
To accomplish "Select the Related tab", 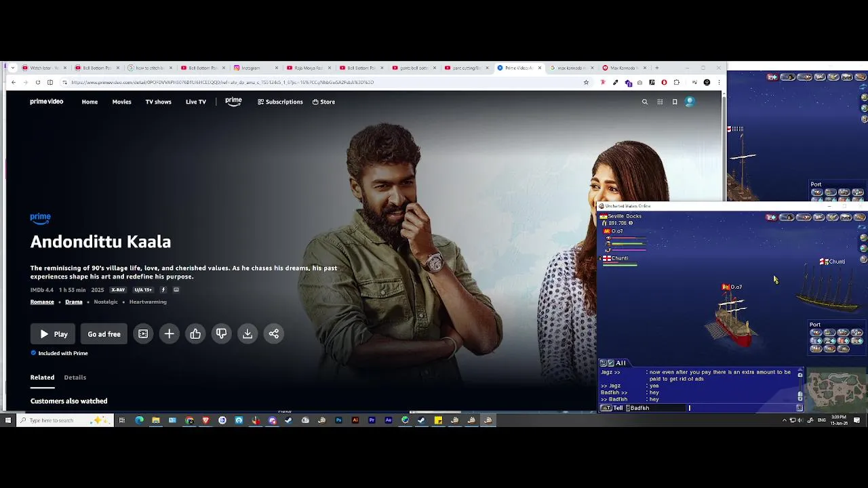I will coord(42,377).
